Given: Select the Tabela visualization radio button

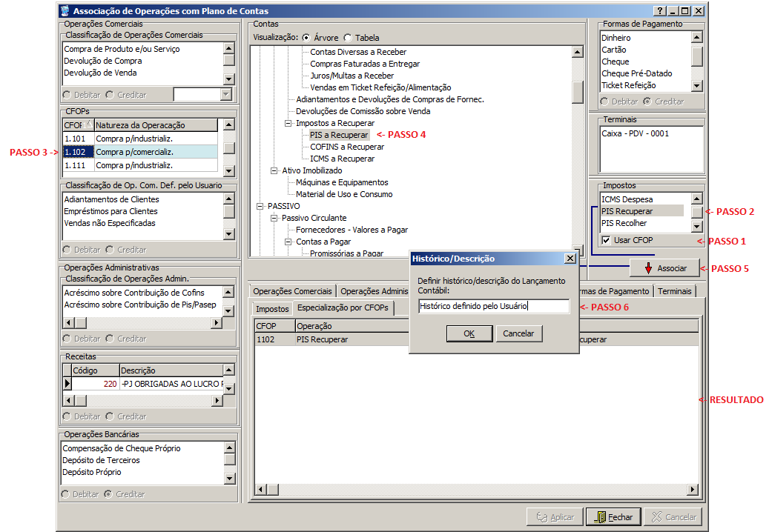Looking at the screenshot, I should (x=348, y=38).
